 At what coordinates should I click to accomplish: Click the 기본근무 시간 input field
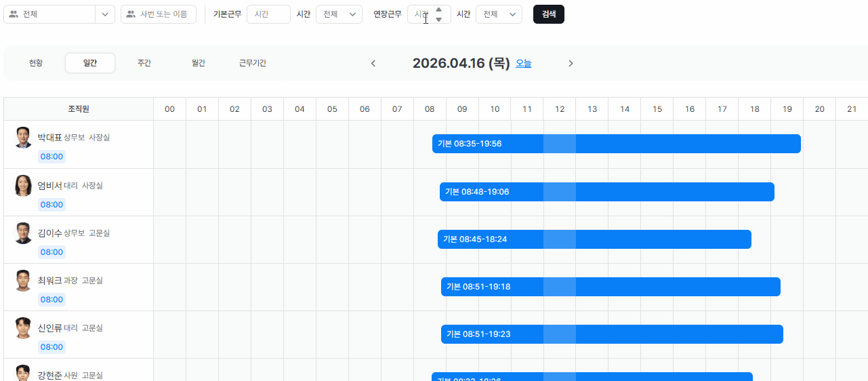[268, 14]
